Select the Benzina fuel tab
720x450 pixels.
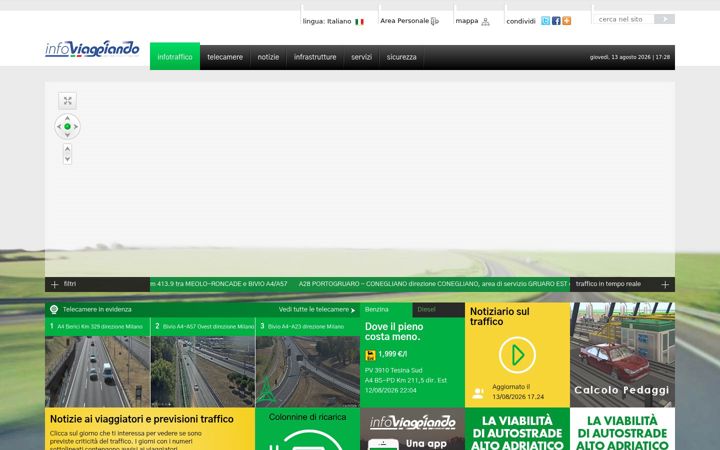point(386,309)
